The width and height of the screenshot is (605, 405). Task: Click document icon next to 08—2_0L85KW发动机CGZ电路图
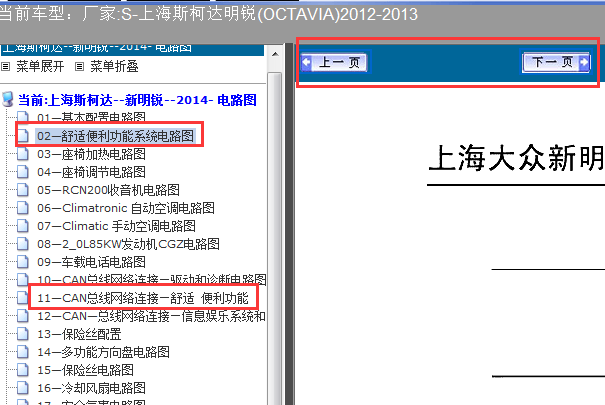coord(23,244)
